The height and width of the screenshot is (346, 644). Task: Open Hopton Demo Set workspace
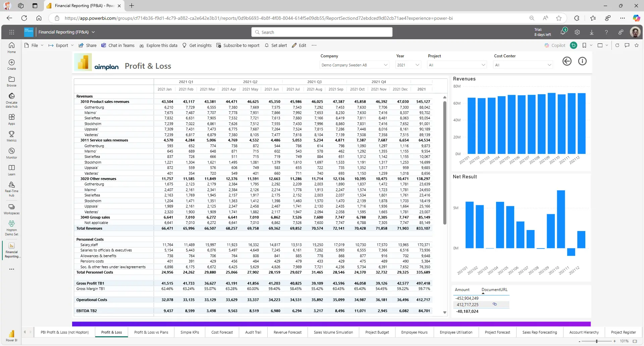pos(12,228)
